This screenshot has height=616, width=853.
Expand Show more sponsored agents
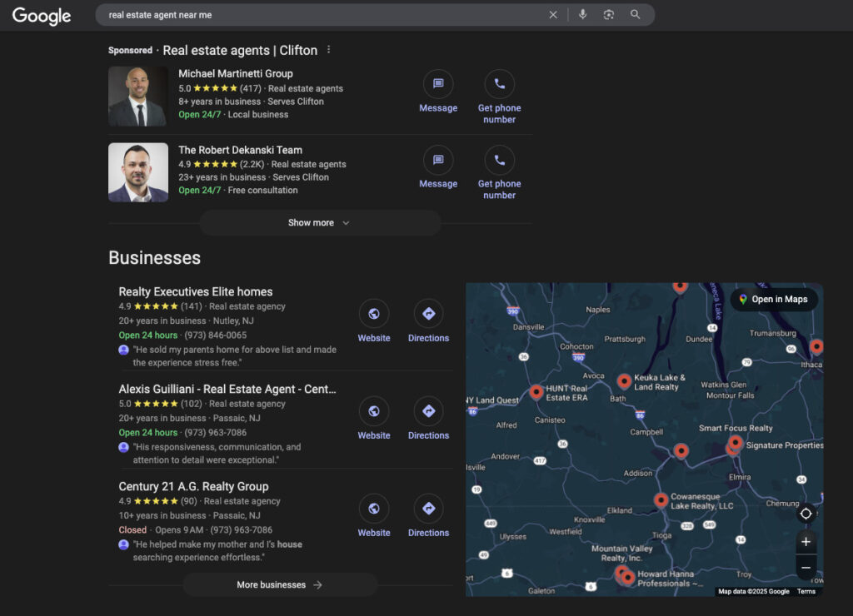coord(320,223)
